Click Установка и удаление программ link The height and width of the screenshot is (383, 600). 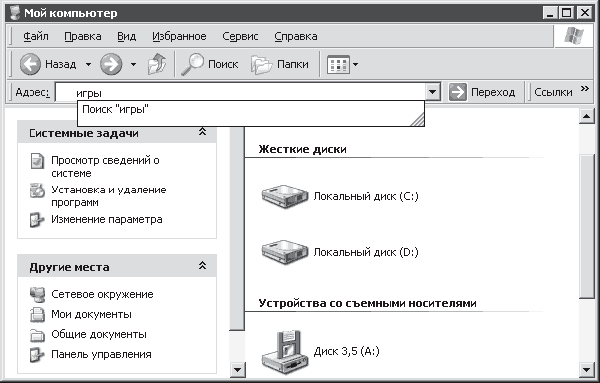click(109, 196)
